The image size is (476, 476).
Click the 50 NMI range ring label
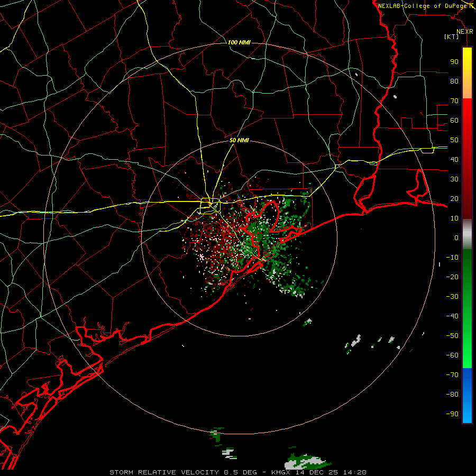click(x=239, y=140)
